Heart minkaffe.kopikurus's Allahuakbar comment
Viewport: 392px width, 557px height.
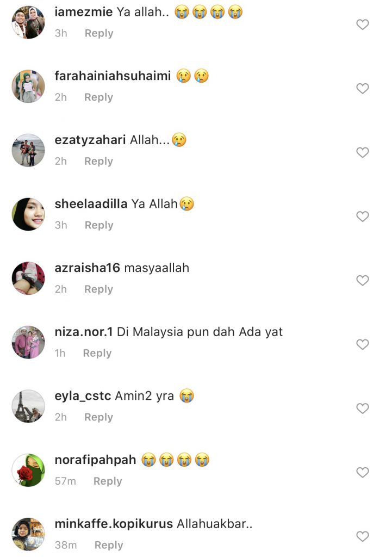(x=363, y=536)
